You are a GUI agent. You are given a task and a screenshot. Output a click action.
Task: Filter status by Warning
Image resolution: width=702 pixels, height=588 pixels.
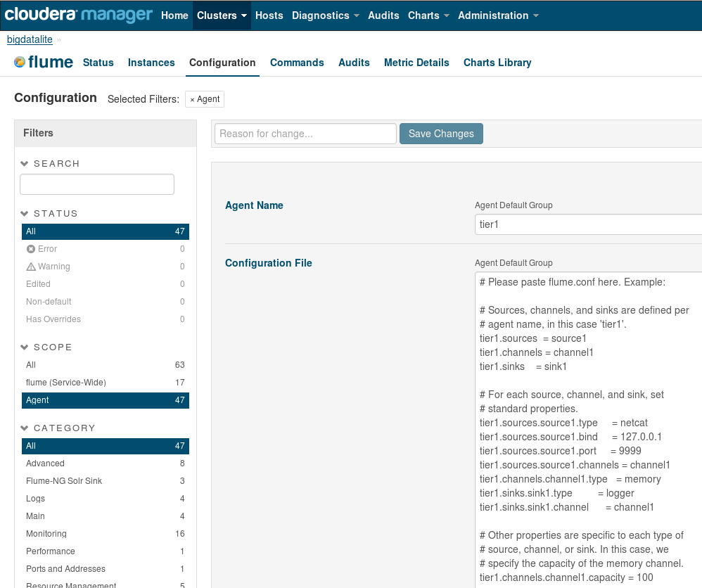106,267
